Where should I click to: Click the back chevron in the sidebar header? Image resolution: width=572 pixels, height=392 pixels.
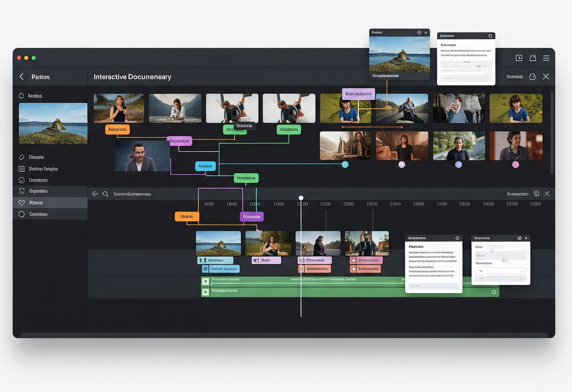pyautogui.click(x=22, y=77)
